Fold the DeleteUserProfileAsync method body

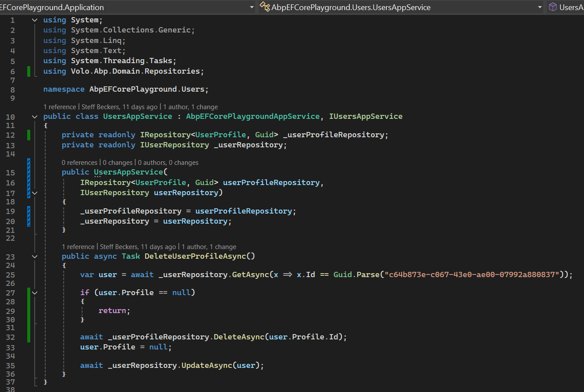35,256
